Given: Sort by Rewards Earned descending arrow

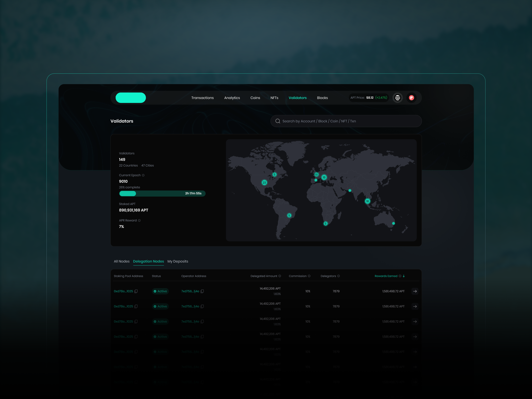Looking at the screenshot, I should pyautogui.click(x=403, y=276).
